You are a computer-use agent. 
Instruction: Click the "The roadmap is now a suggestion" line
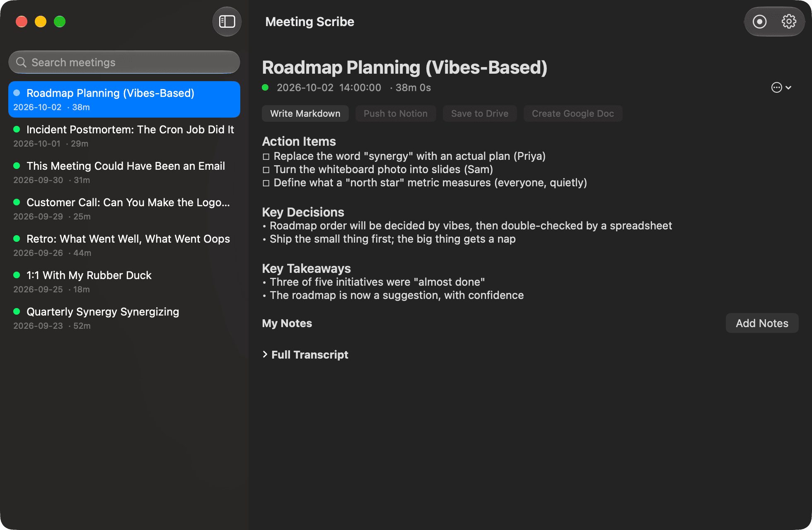pos(397,295)
